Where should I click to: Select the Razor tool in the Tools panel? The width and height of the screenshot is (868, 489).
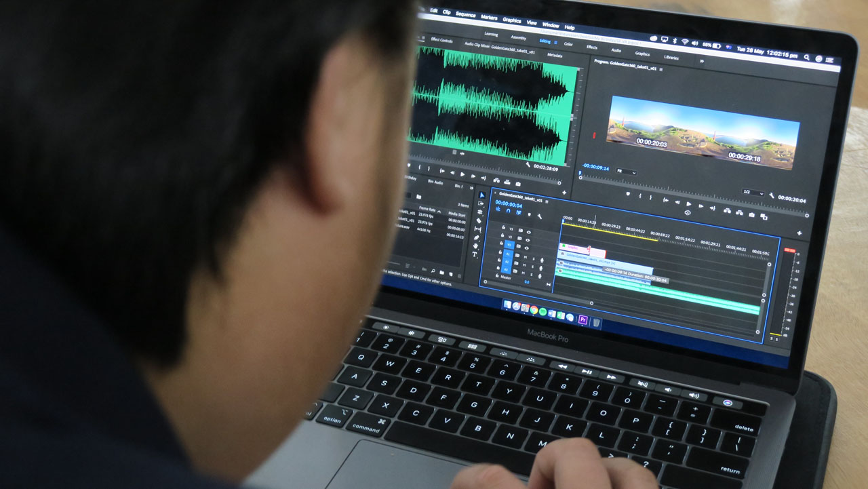point(479,220)
